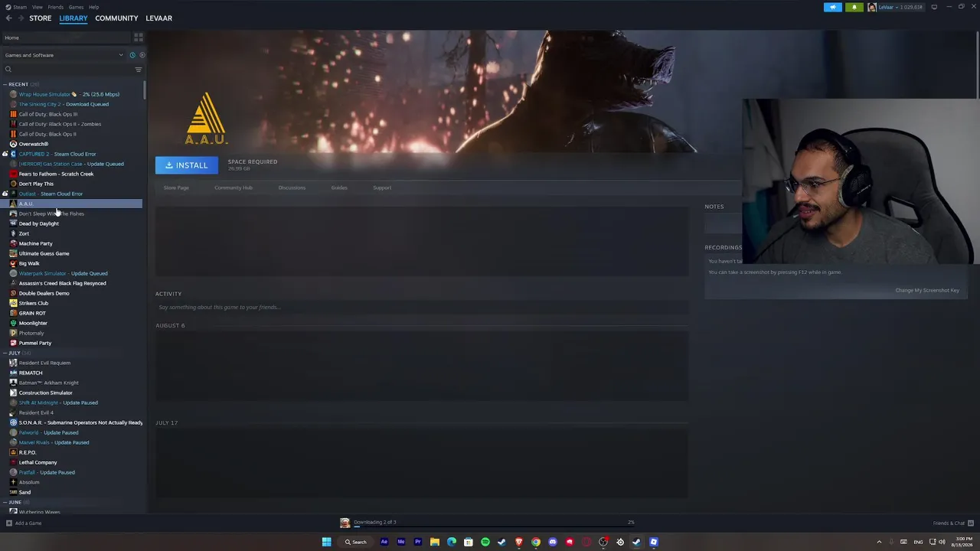The width and height of the screenshot is (980, 551).
Task: Click the blue INSTALL button
Action: 187,165
